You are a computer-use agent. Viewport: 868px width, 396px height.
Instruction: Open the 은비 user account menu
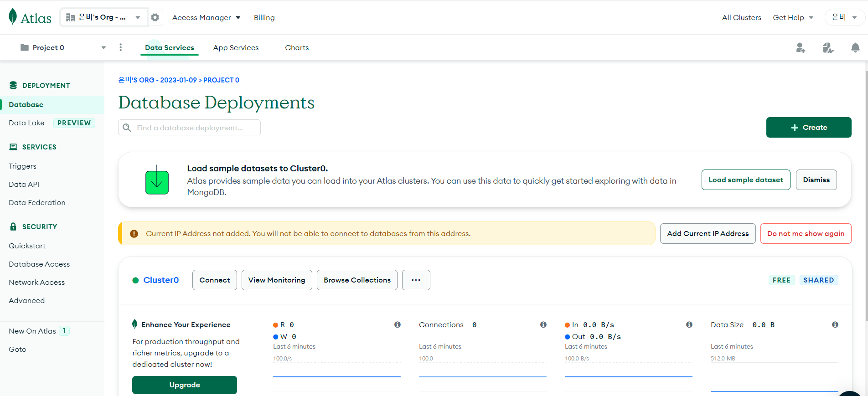(x=844, y=17)
